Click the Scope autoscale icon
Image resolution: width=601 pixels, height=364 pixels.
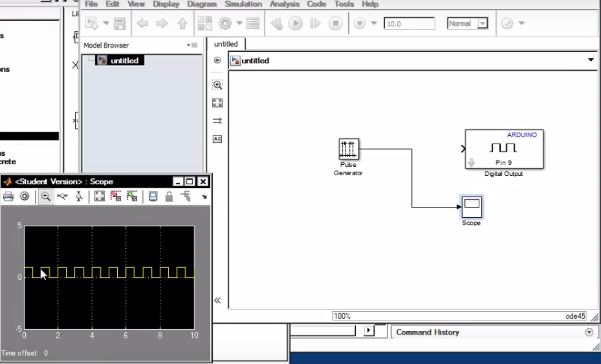click(99, 197)
